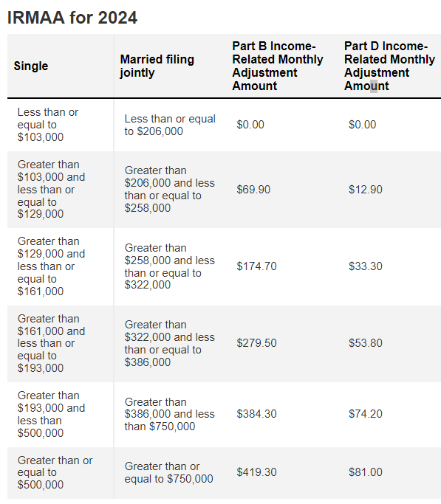Select the $384.30 Part B amount
441x504 pixels.
coord(256,414)
